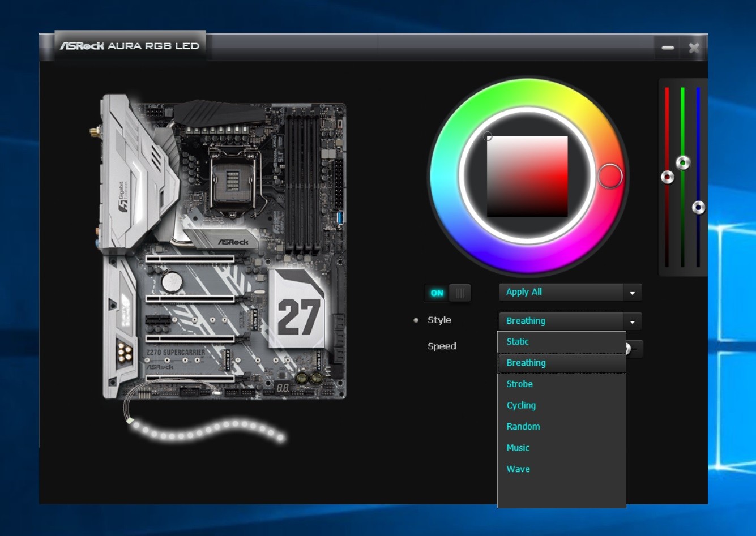Select Breathing in the open list

pos(562,363)
